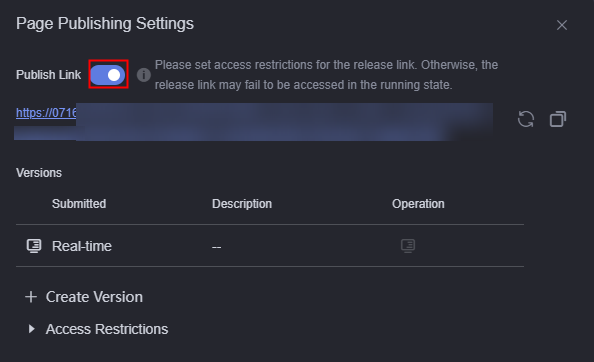594x362 pixels.
Task: Copy the publish link with copy icon
Action: (x=558, y=119)
